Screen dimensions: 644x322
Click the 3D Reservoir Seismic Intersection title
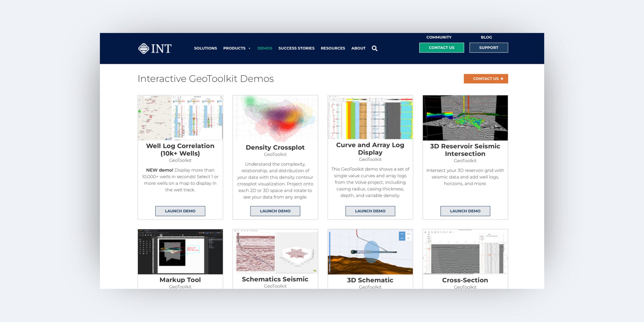(465, 150)
